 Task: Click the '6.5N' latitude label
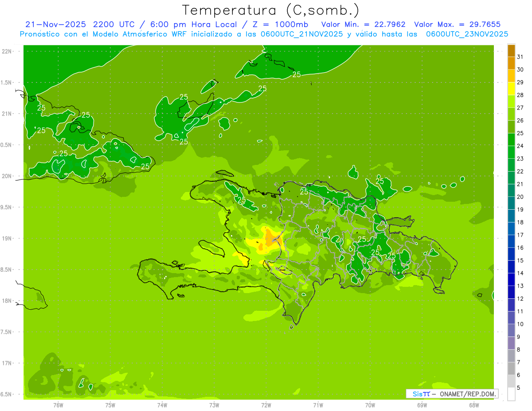(7, 394)
